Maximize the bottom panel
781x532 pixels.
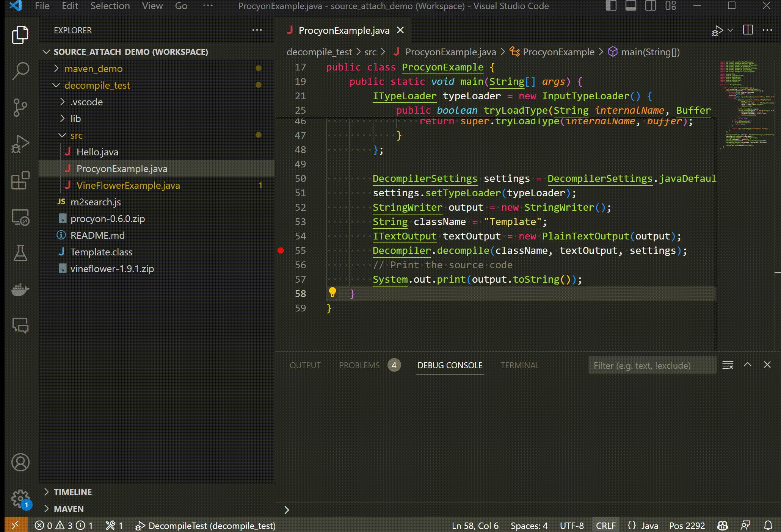point(748,365)
